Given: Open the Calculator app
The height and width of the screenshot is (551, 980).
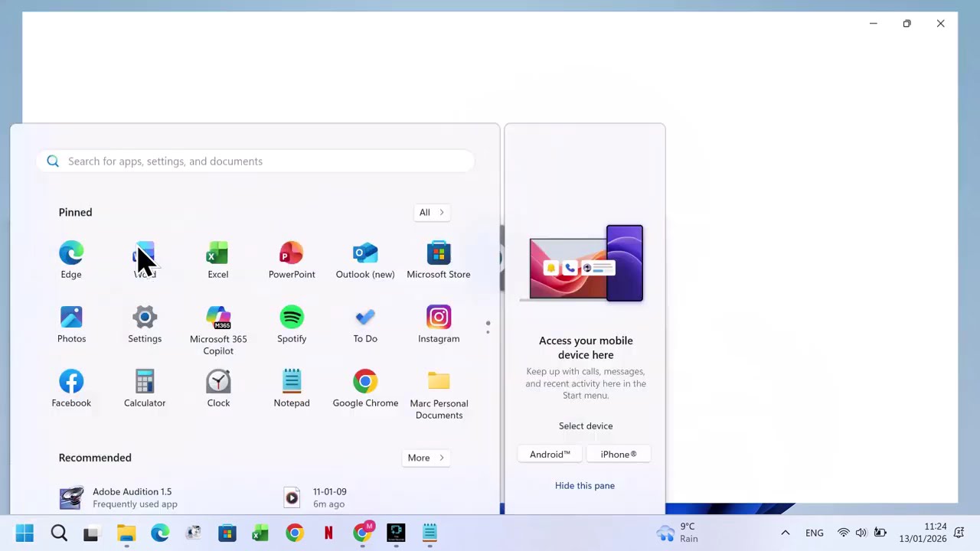Looking at the screenshot, I should pyautogui.click(x=145, y=389).
